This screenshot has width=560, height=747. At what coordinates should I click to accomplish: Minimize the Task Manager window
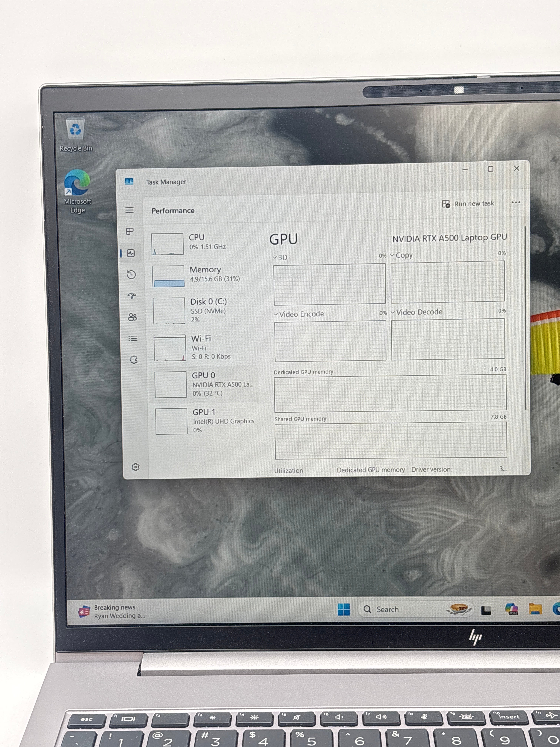(x=465, y=169)
